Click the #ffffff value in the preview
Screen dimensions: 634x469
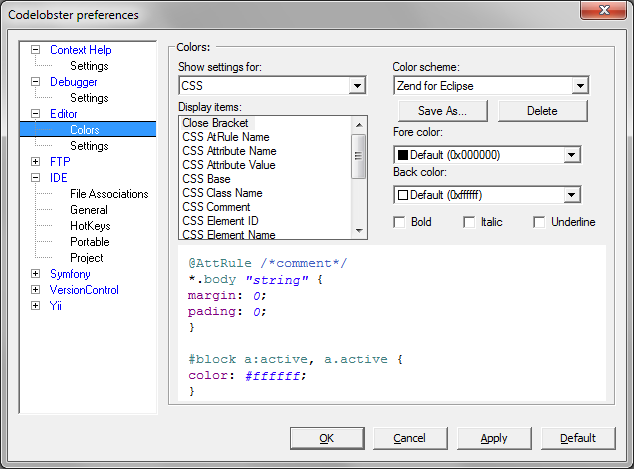(273, 376)
